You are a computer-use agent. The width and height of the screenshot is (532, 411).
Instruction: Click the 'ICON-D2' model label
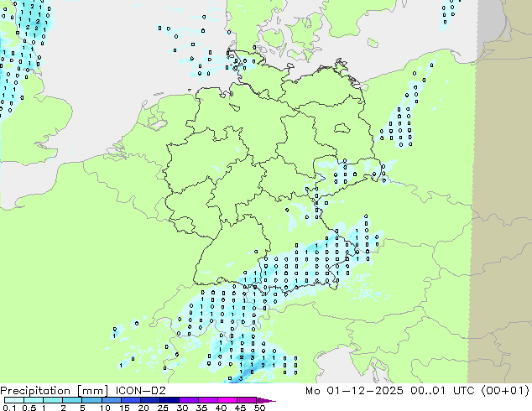(x=140, y=391)
